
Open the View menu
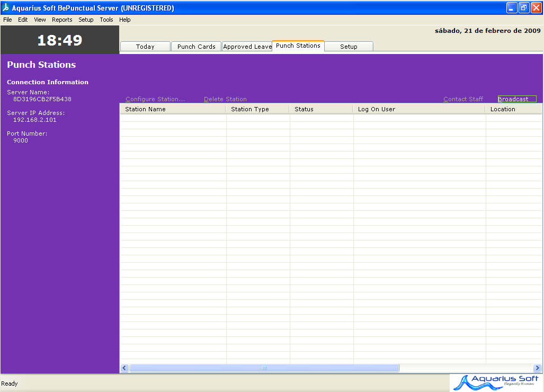point(40,20)
